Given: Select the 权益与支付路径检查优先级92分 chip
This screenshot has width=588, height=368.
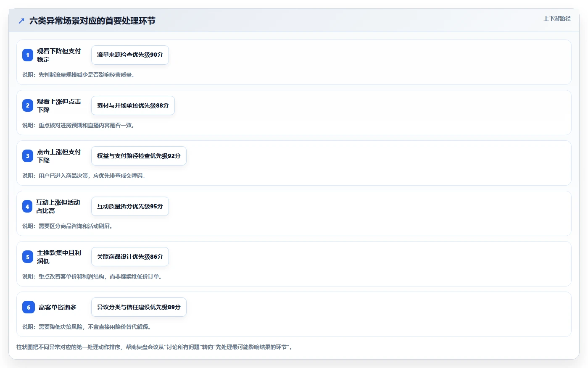Looking at the screenshot, I should tap(139, 156).
